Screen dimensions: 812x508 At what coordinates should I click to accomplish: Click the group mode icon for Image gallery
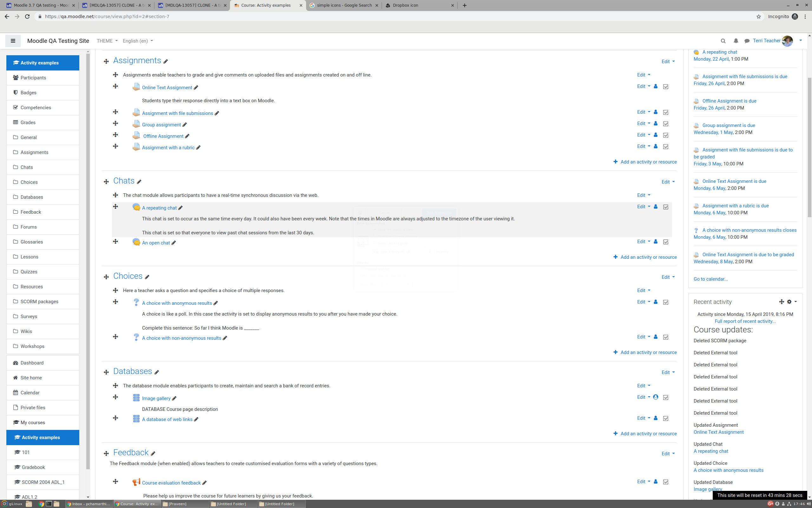(x=656, y=397)
